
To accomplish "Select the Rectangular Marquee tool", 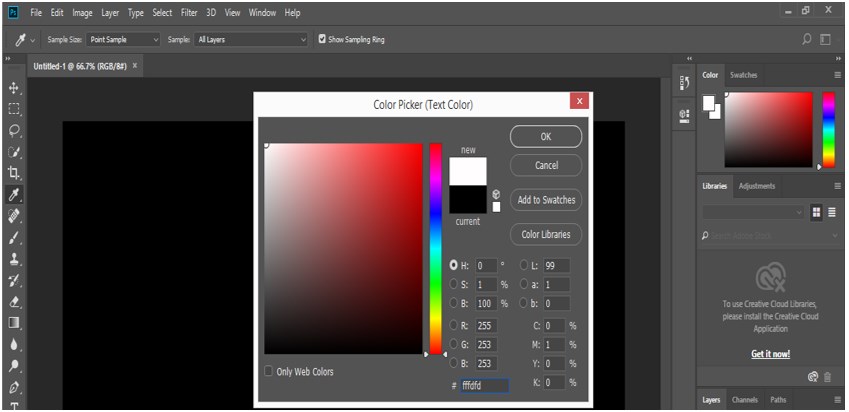I will point(14,109).
